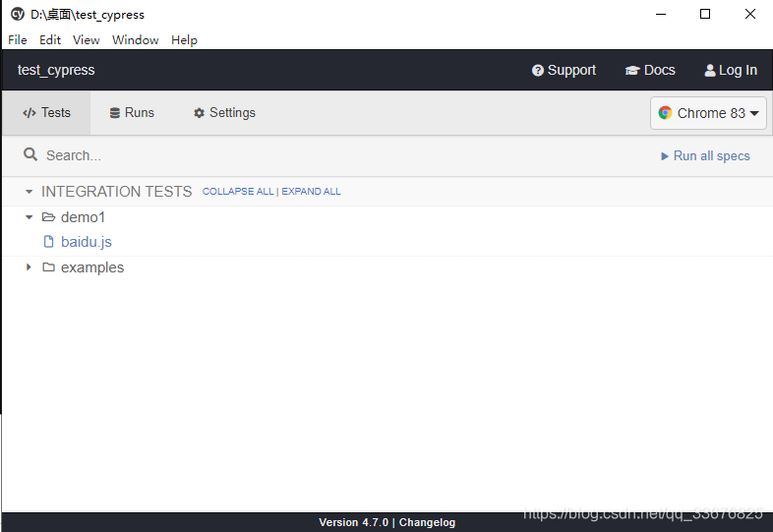Viewport: 773px width, 532px height.
Task: Open the File menu
Action: tap(18, 40)
